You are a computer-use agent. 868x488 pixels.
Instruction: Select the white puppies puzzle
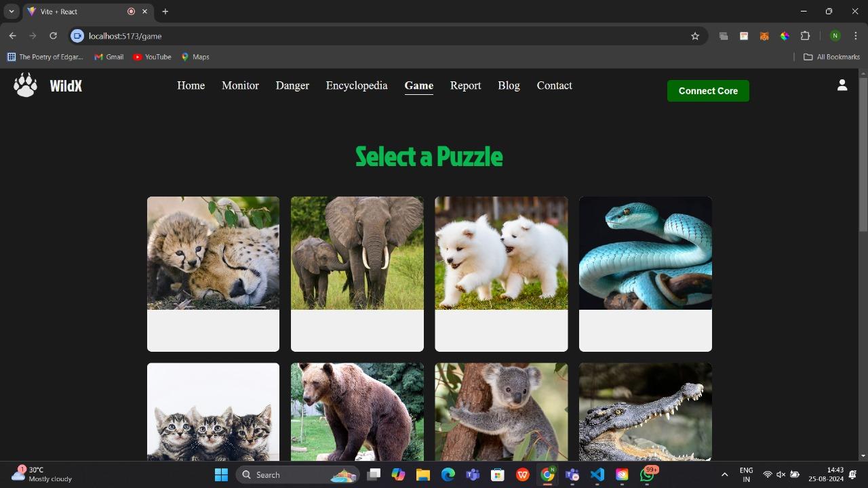pyautogui.click(x=501, y=274)
